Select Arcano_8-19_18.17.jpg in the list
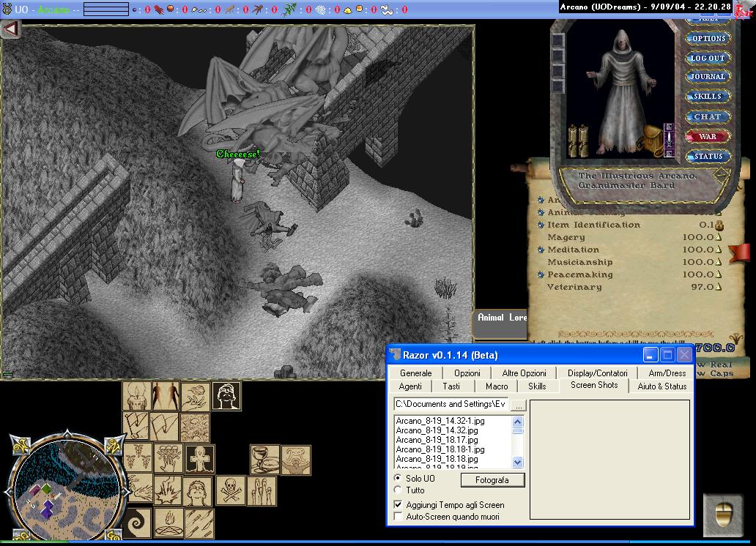The height and width of the screenshot is (546, 756). [x=437, y=439]
